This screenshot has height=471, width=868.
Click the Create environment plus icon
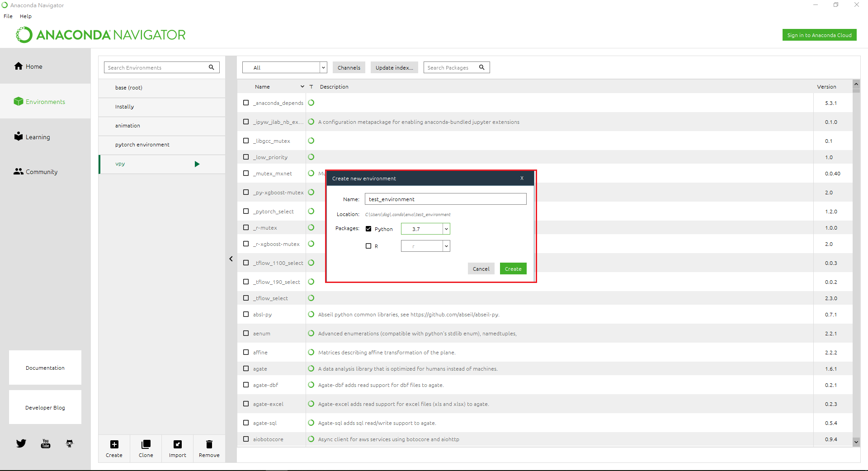click(114, 444)
